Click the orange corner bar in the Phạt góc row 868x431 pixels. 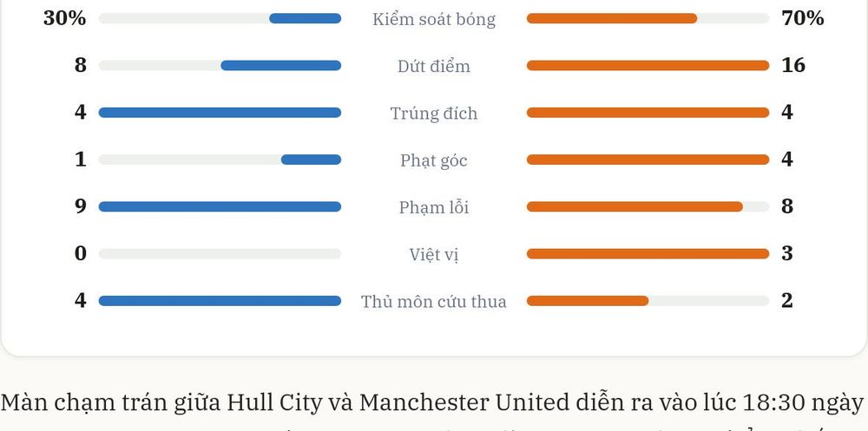coord(648,160)
